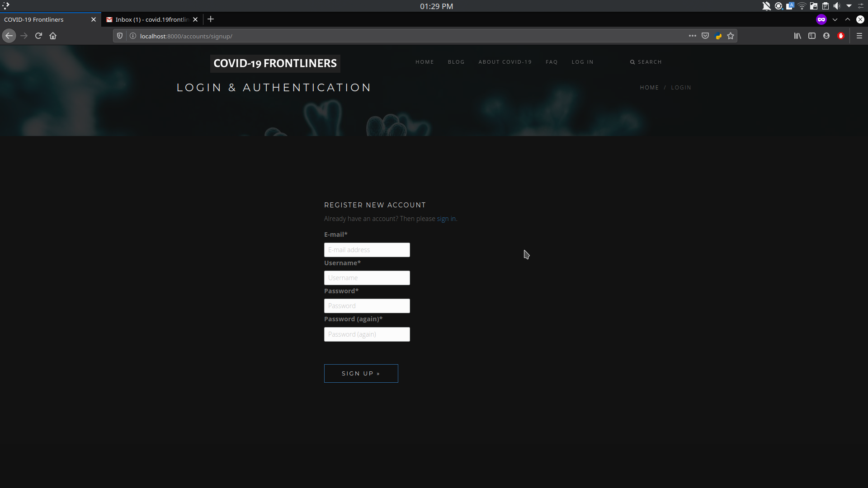
Task: Bookmark this page with the star icon
Action: coord(731,36)
